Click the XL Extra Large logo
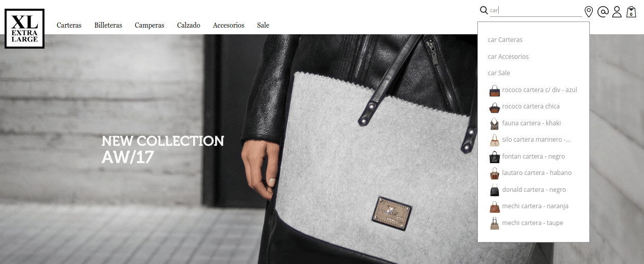 click(x=25, y=29)
